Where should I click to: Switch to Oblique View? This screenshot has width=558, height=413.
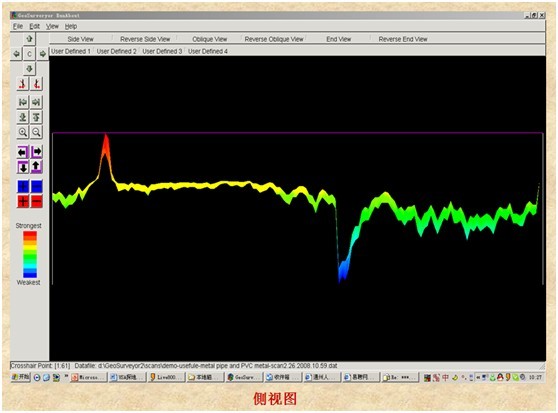pyautogui.click(x=210, y=39)
